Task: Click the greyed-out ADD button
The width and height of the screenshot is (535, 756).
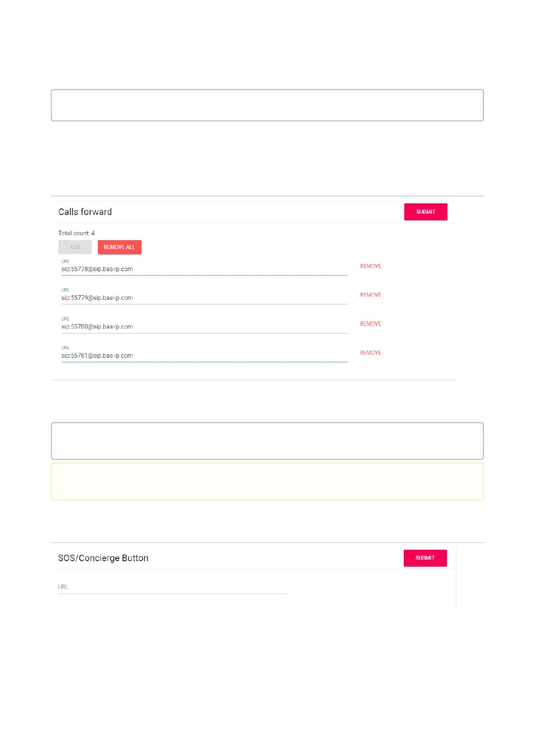Action: point(75,247)
